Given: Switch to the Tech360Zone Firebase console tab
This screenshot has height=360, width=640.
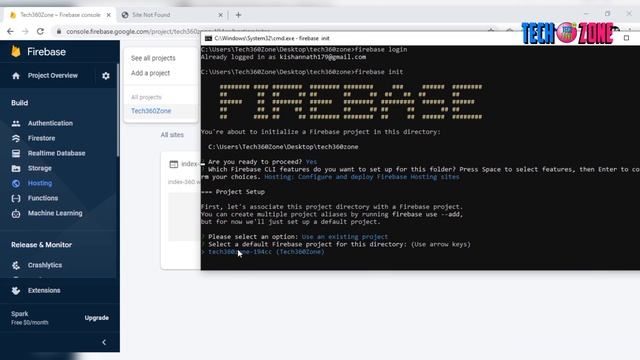Looking at the screenshot, I should point(60,15).
